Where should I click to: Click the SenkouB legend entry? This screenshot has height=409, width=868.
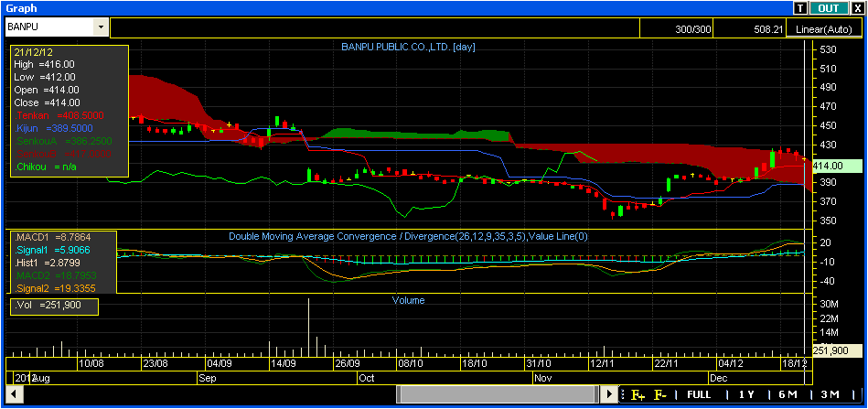click(x=61, y=154)
